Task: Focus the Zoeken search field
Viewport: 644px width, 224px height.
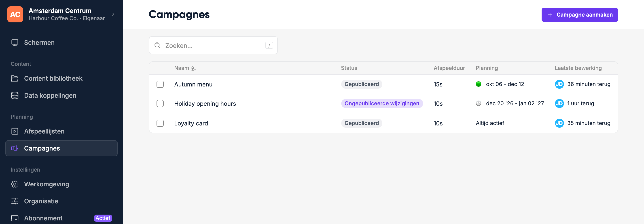Action: pos(213,45)
